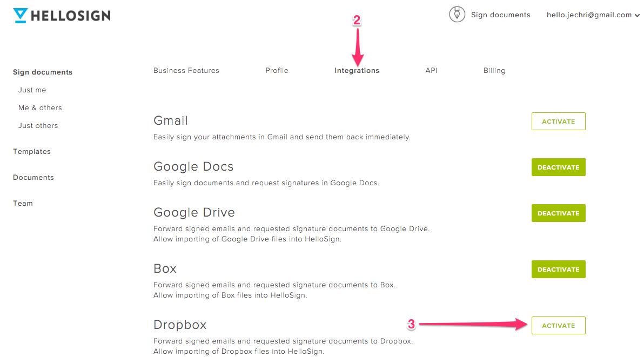Open the Team page from the sidebar

[x=23, y=204]
